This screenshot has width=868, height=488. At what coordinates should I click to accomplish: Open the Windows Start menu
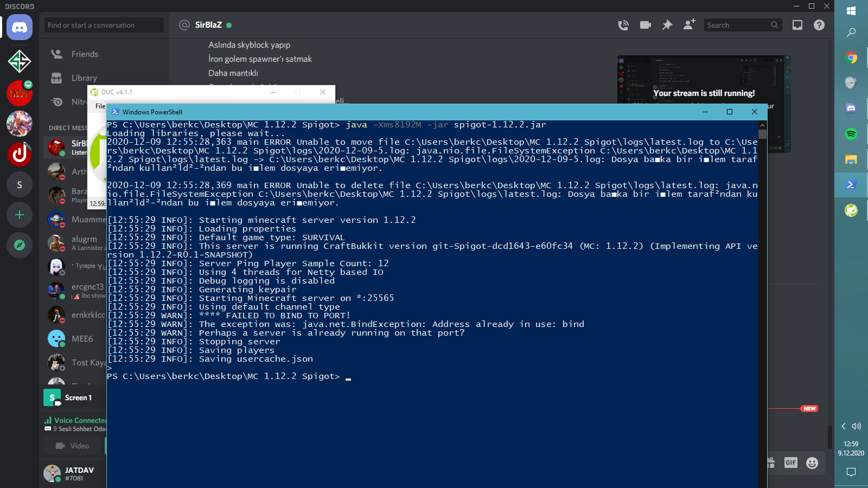click(851, 11)
